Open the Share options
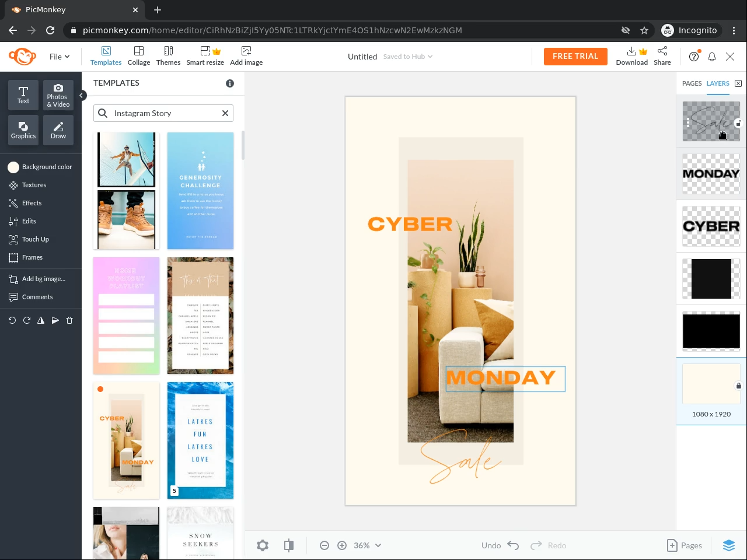Viewport: 747px width, 560px height. coord(662,56)
